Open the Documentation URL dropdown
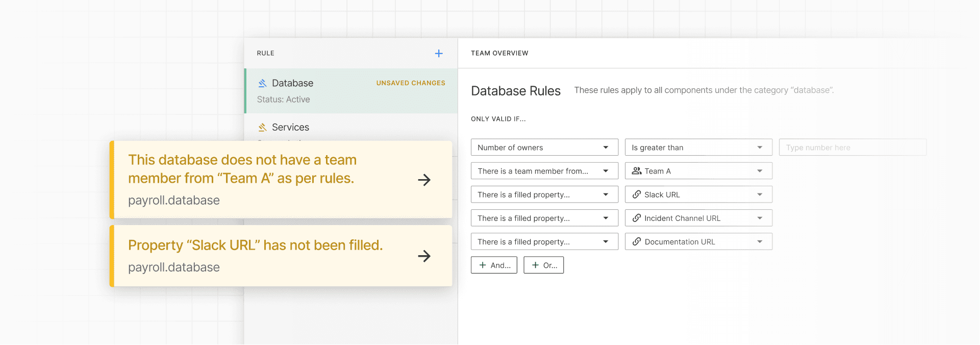The image size is (980, 345). 698,241
